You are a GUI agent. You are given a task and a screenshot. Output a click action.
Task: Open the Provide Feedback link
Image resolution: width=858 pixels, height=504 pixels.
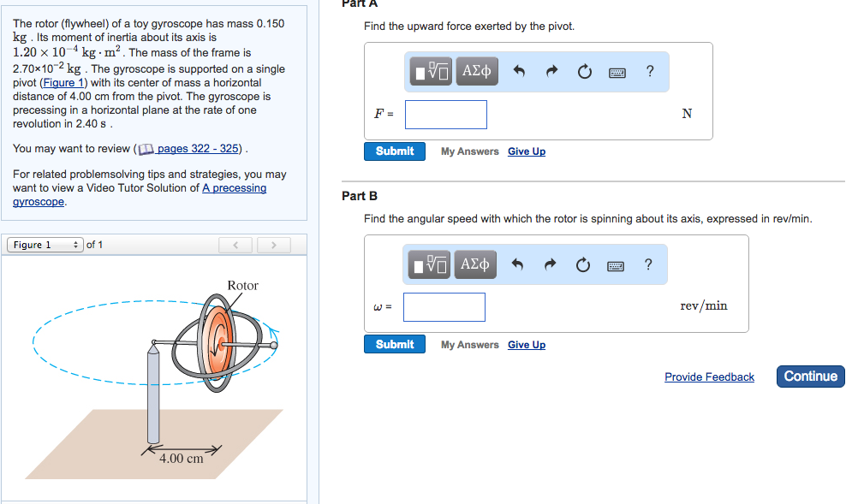(709, 377)
